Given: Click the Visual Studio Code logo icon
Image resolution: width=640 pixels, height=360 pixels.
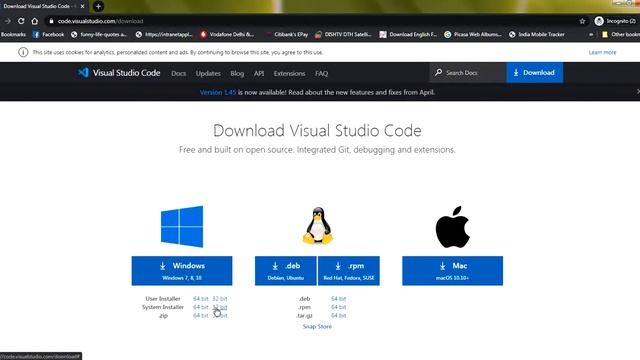Looking at the screenshot, I should pos(83,73).
